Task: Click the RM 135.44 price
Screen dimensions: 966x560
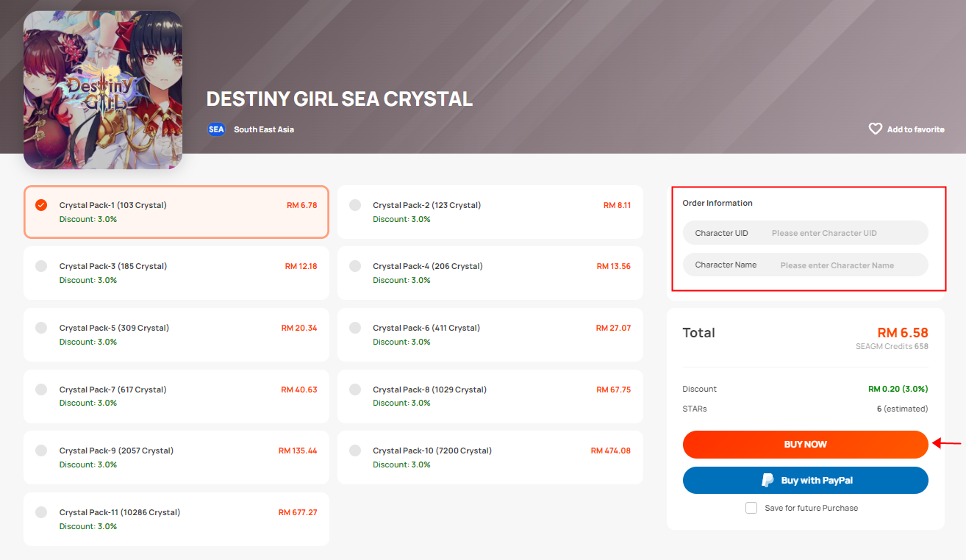Action: pos(298,450)
